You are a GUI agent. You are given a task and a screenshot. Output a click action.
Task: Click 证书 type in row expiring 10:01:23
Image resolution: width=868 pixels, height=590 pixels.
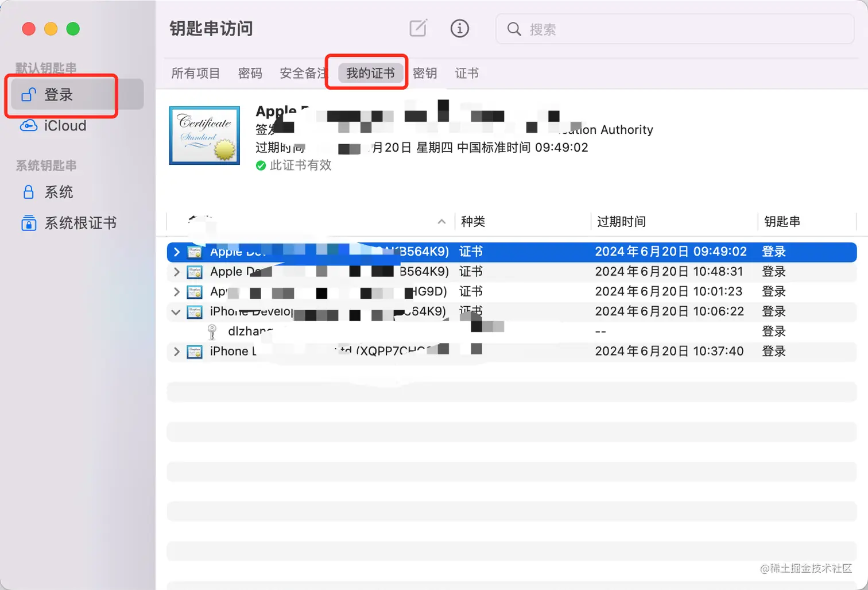[x=471, y=292]
